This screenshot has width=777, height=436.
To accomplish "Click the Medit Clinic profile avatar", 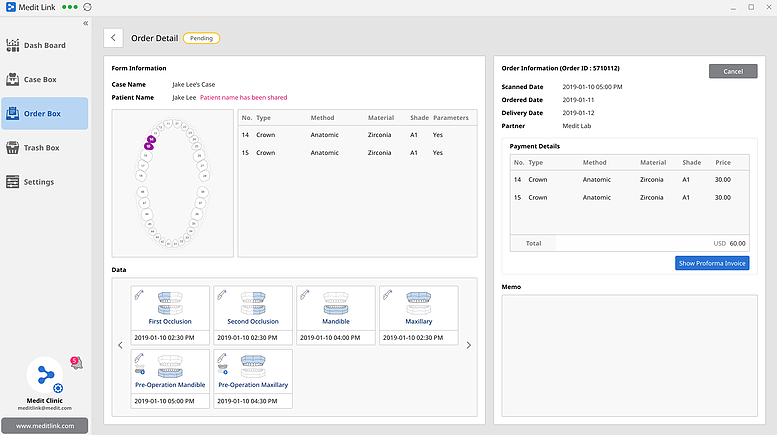I will pyautogui.click(x=44, y=376).
